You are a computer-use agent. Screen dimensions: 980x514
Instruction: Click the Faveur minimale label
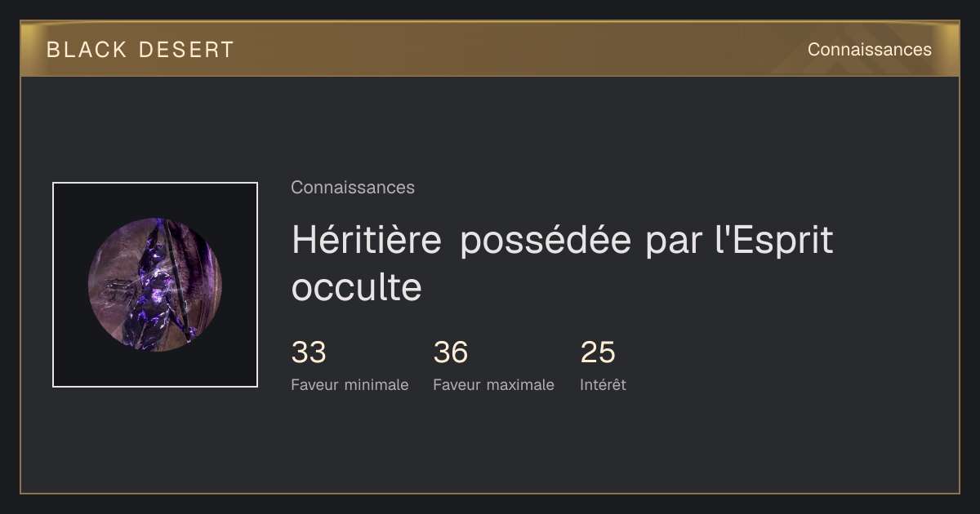(x=350, y=385)
